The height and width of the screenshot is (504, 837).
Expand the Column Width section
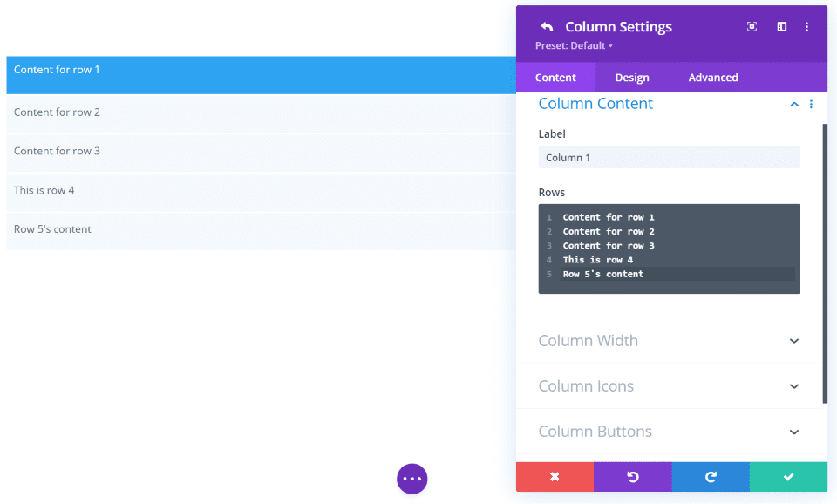(x=793, y=340)
